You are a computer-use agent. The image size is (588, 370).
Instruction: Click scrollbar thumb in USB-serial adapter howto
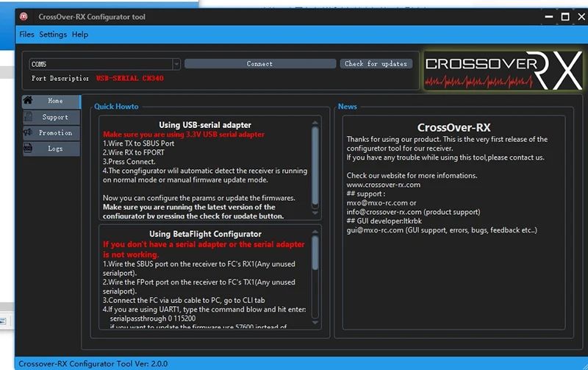(x=315, y=167)
